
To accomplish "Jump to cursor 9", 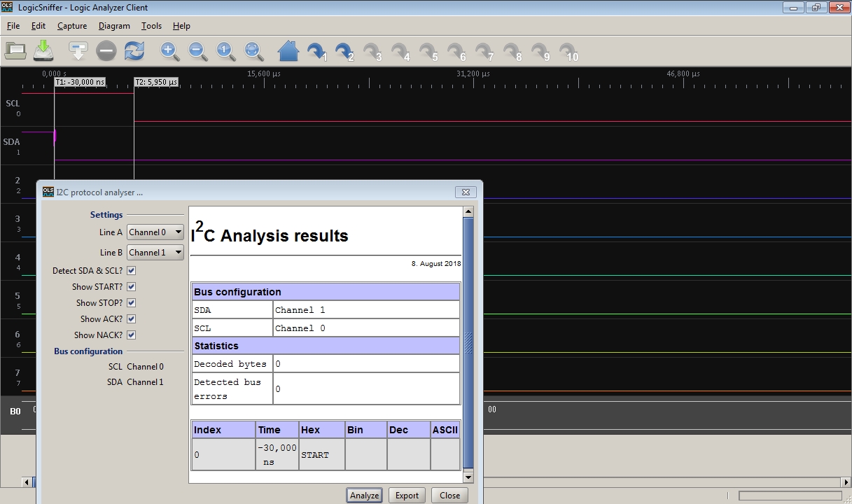I will 540,52.
